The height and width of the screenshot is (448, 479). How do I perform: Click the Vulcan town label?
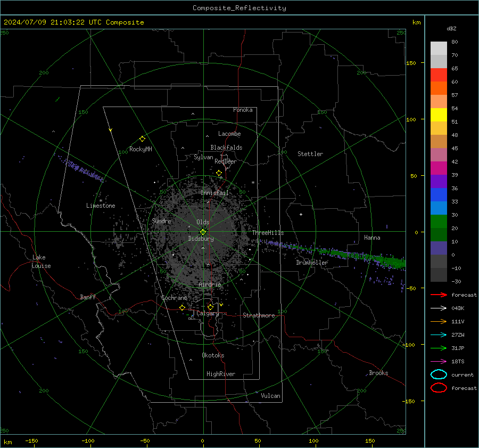click(270, 396)
